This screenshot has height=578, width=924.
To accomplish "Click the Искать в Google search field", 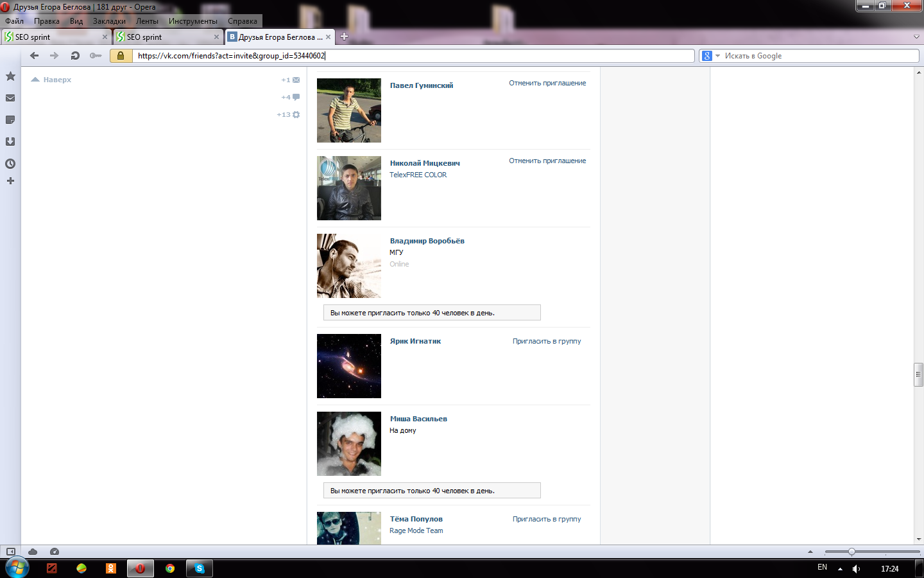I will pos(821,56).
